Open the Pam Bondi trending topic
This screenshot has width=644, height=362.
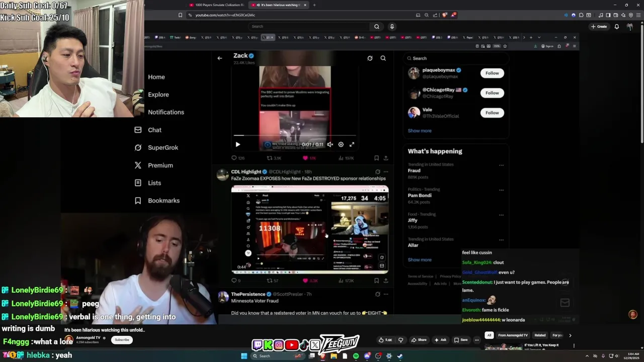tap(420, 195)
